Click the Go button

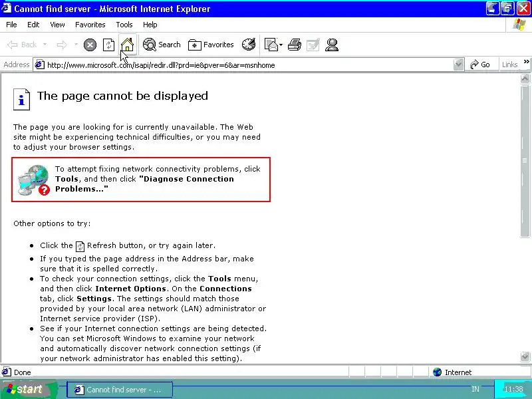coord(479,65)
